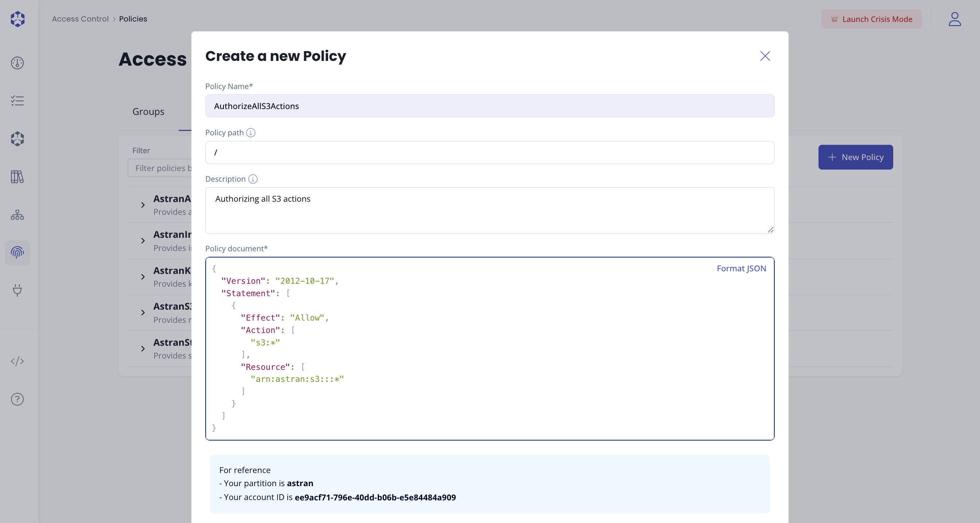980x523 pixels.
Task: Open the dashboard gauge icon in sidebar
Action: pyautogui.click(x=17, y=63)
